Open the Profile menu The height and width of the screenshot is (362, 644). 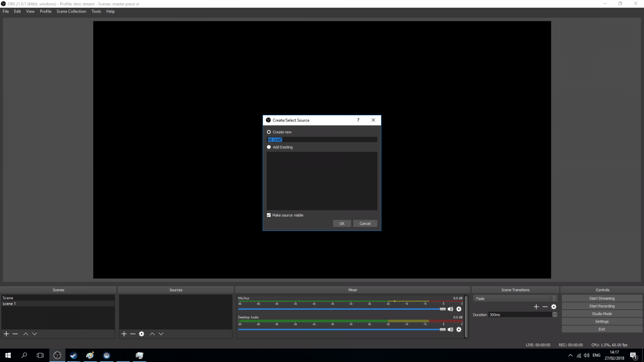pyautogui.click(x=45, y=11)
